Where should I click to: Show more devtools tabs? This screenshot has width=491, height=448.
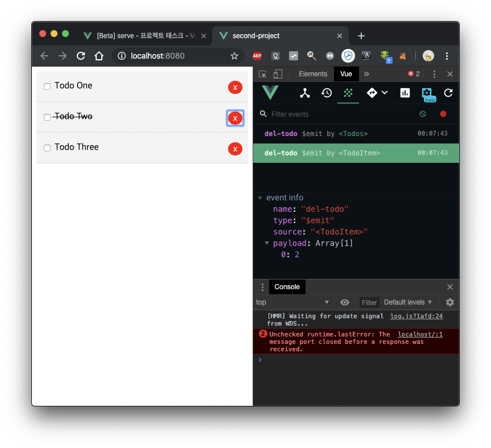pyautogui.click(x=366, y=74)
